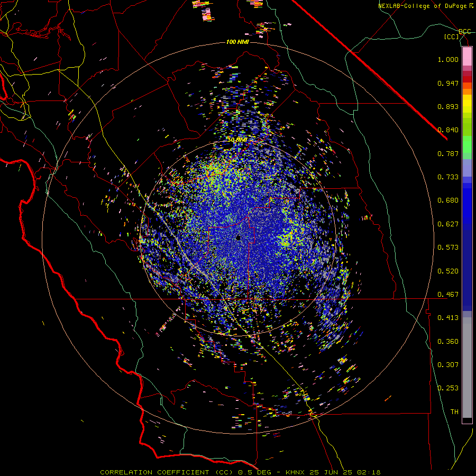Select the 0.307 scale value
This screenshot has height=476, width=476.
tap(448, 365)
